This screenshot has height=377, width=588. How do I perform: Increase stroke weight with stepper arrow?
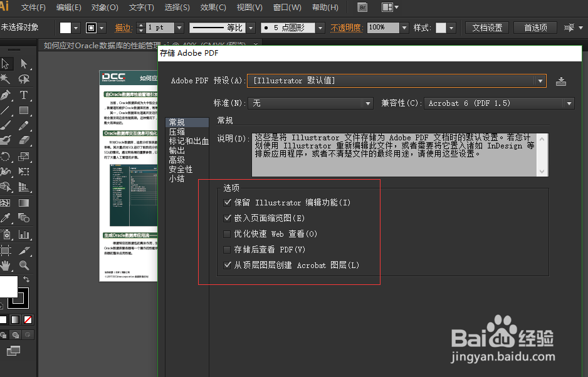pos(141,25)
